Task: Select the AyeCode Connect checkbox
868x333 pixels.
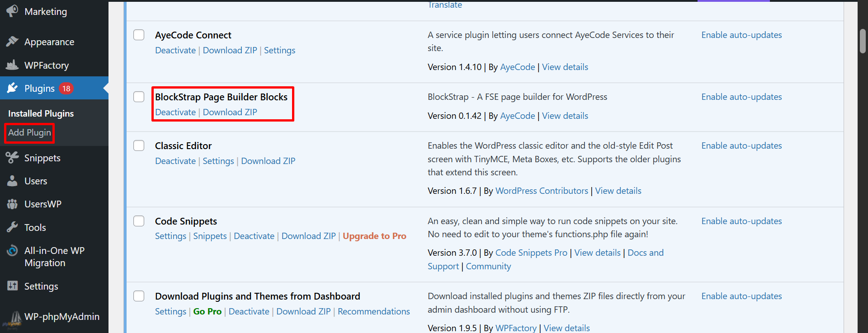Action: (139, 35)
